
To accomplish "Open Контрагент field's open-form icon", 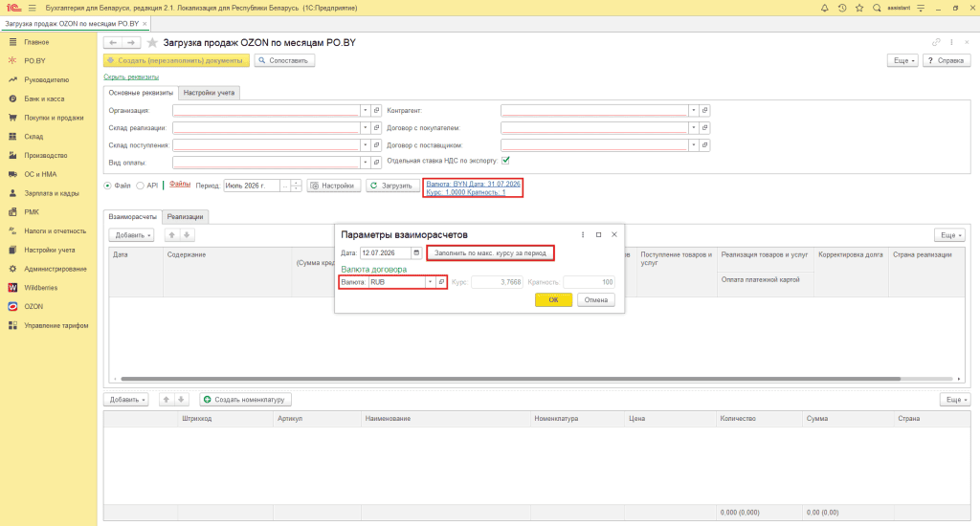I will pos(704,111).
